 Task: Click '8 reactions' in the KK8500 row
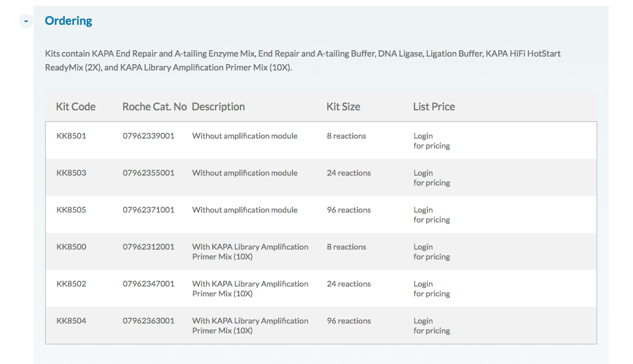[x=346, y=247]
